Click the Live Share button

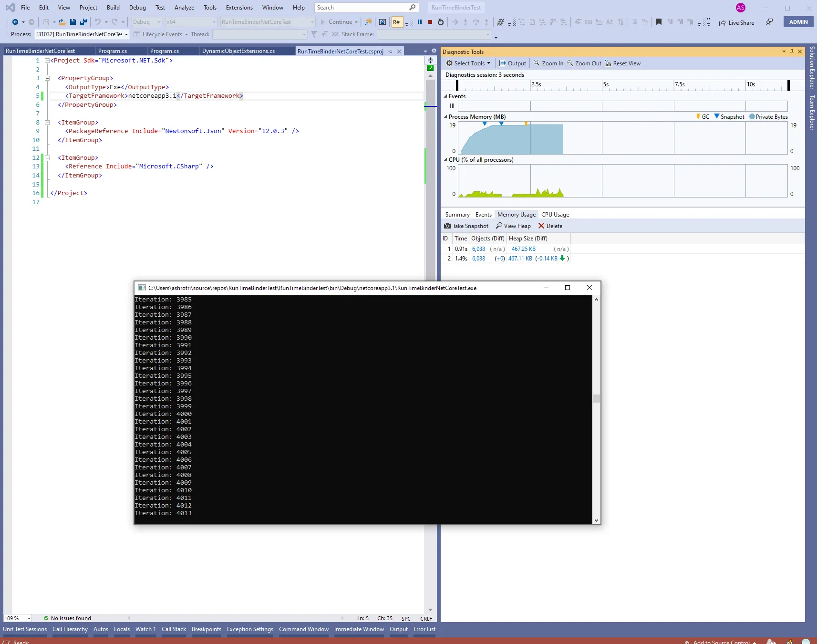736,22
